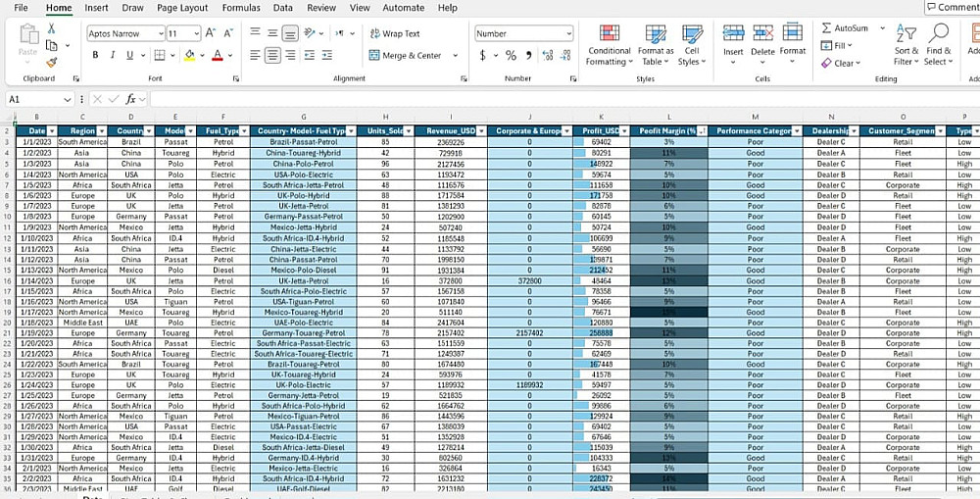Toggle Center horizontal alignment
Image resolution: width=980 pixels, height=499 pixels.
[272, 55]
